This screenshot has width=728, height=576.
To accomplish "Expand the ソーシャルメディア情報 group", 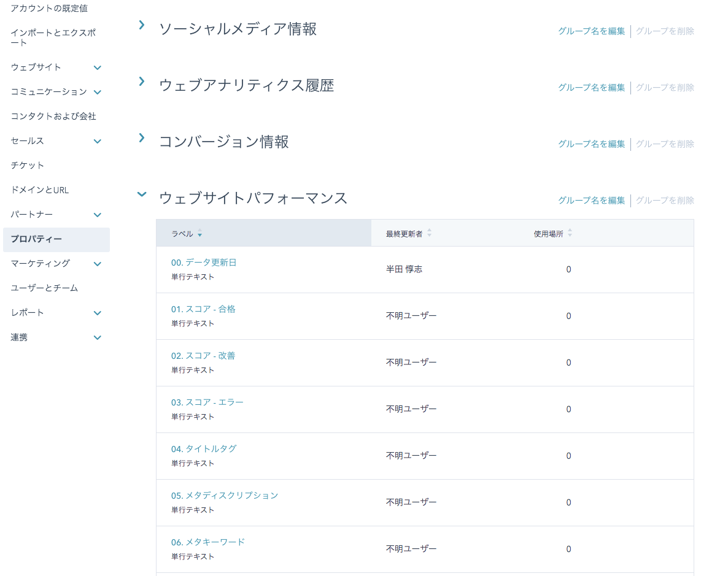I will click(x=142, y=25).
